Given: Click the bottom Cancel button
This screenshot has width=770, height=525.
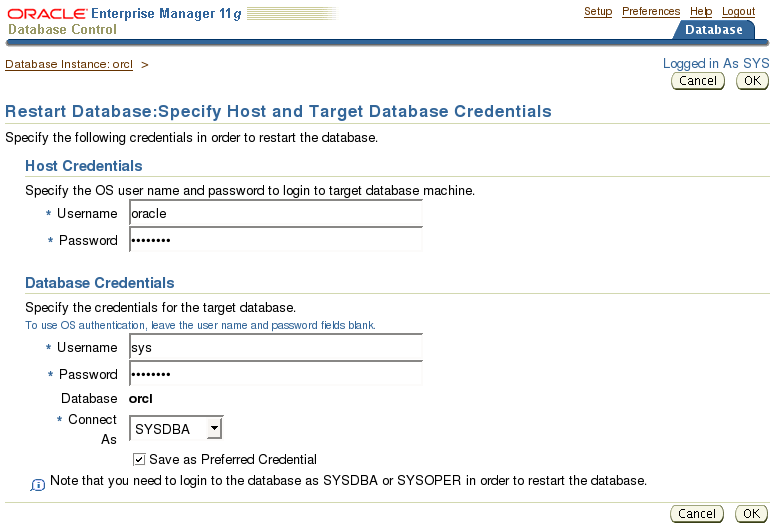Looking at the screenshot, I should 696,514.
